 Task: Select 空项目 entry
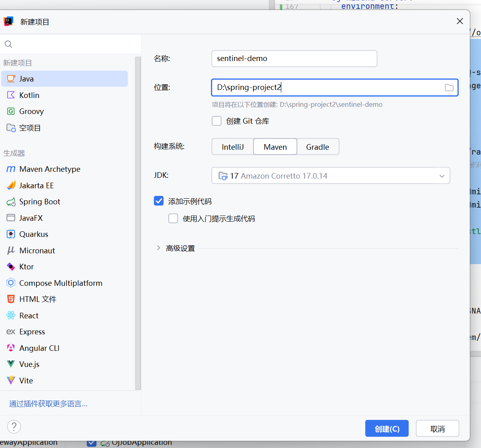(64, 128)
